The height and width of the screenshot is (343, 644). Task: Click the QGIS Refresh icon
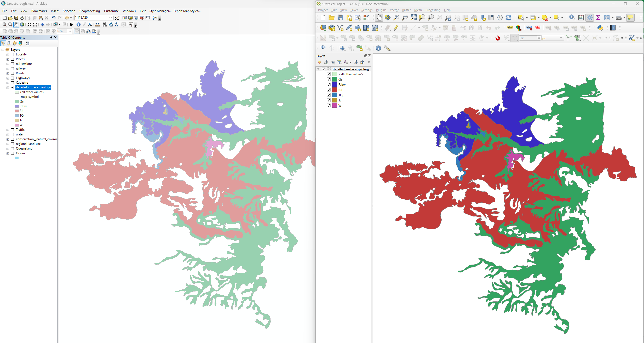[x=508, y=18]
